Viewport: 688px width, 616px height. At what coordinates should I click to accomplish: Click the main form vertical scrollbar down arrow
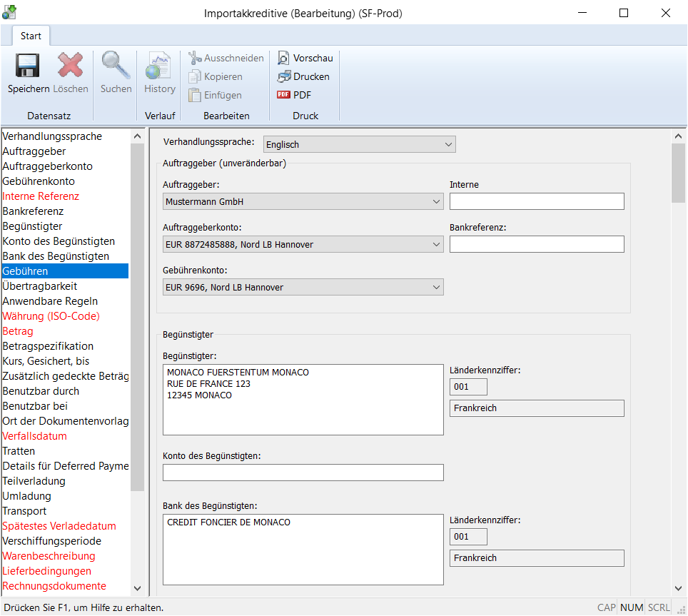tap(679, 588)
